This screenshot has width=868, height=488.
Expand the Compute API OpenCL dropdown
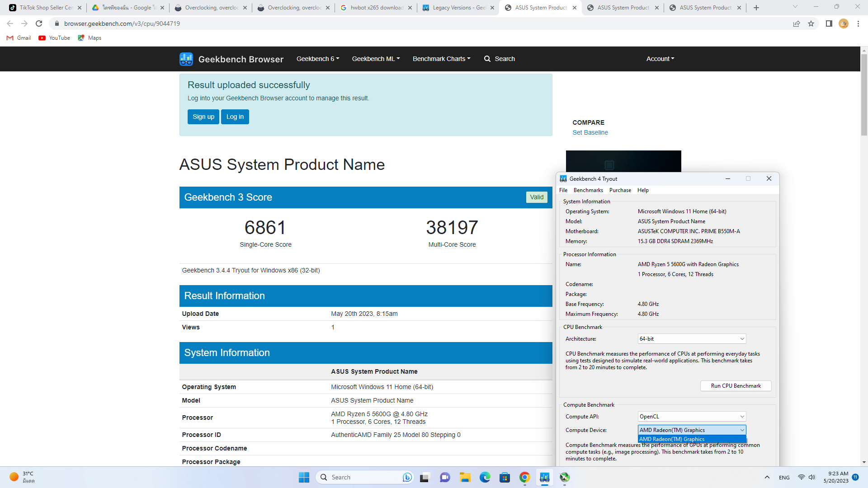692,417
